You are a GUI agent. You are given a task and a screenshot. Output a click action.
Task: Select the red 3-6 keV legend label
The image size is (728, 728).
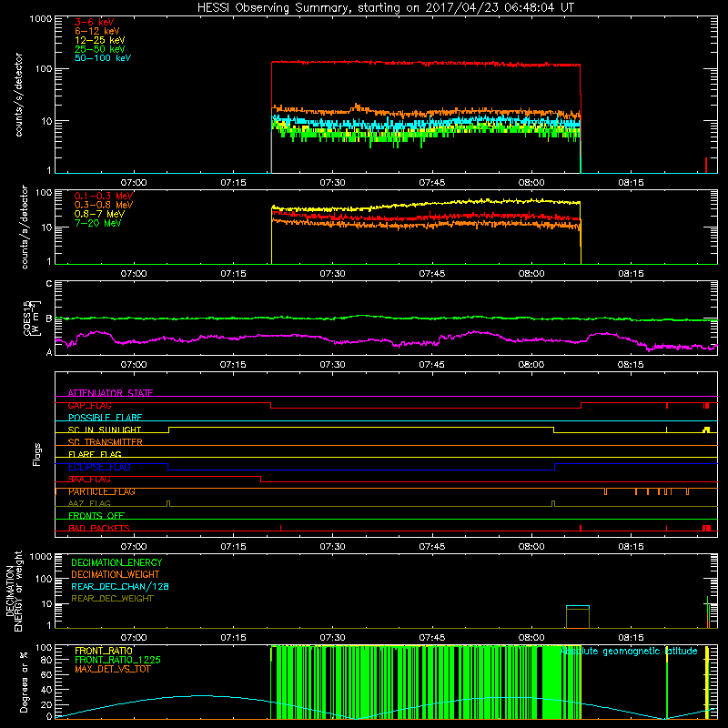pyautogui.click(x=94, y=22)
